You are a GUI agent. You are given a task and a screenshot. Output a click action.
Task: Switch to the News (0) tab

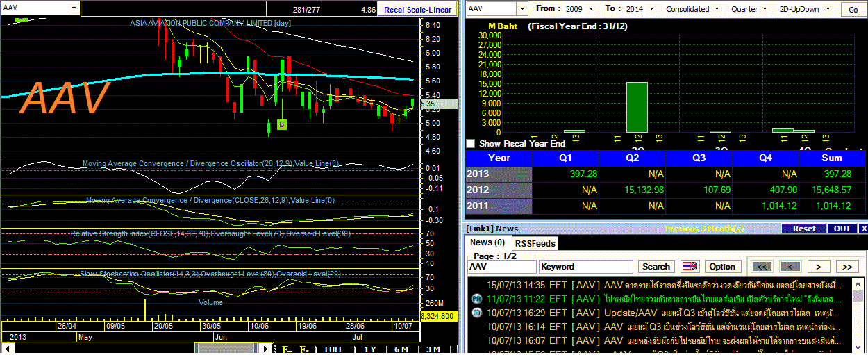click(x=487, y=242)
